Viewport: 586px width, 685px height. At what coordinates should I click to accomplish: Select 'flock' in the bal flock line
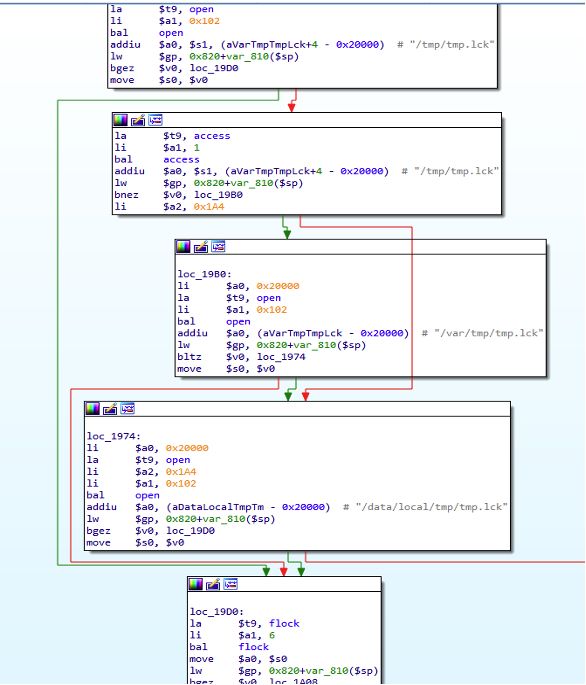tap(253, 647)
